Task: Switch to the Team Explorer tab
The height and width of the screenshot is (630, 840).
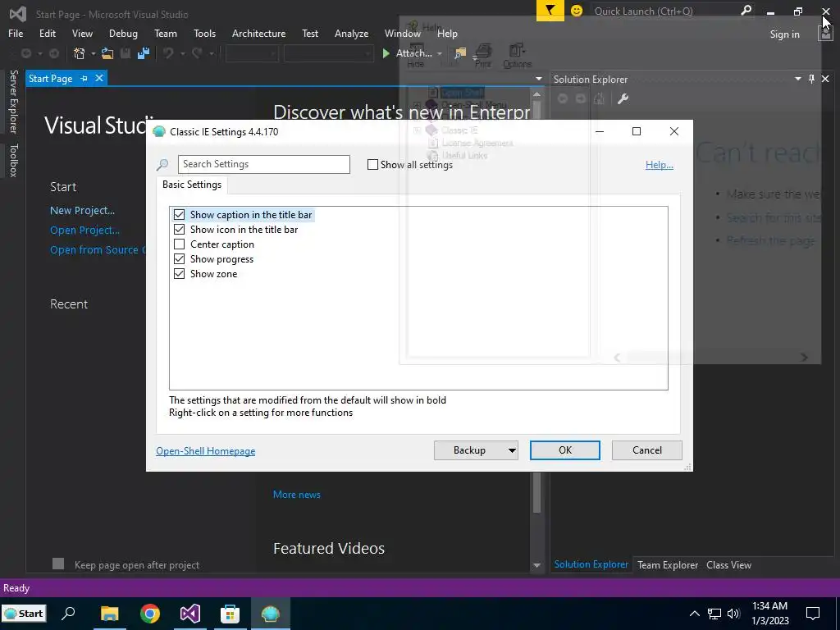Action: (x=668, y=564)
